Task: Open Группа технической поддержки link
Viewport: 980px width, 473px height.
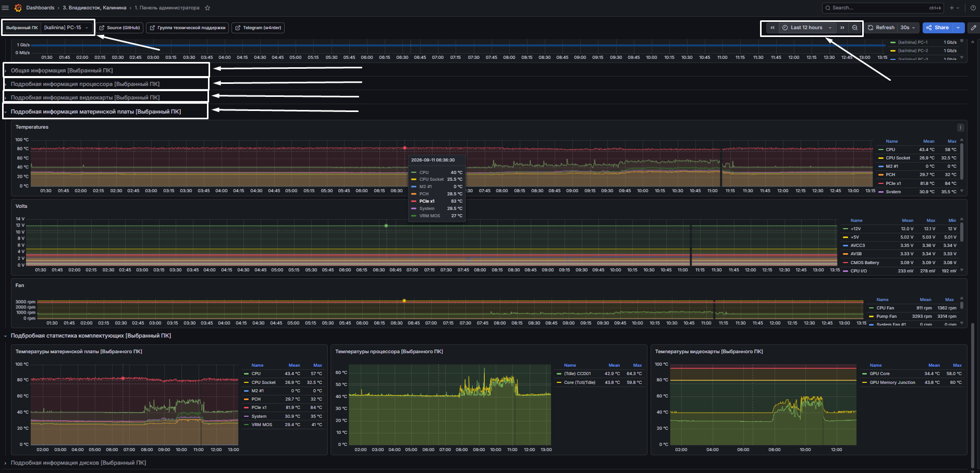Action: pyautogui.click(x=187, y=28)
